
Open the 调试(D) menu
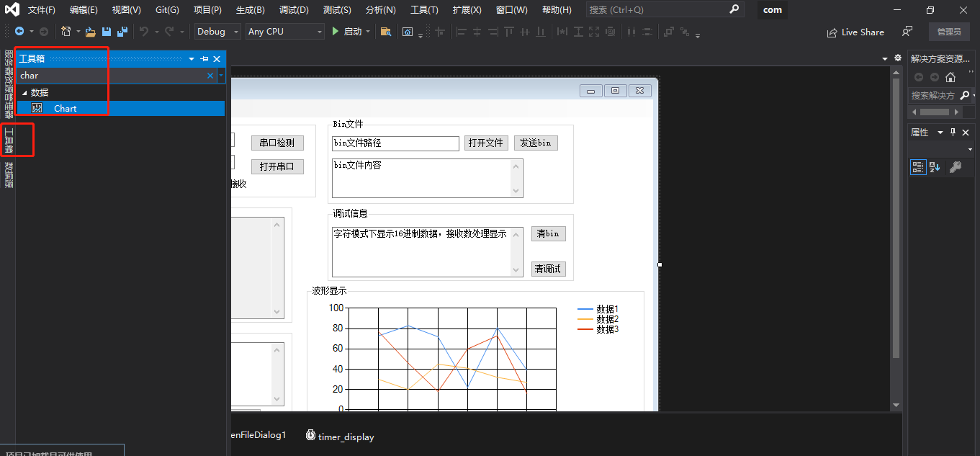(294, 10)
